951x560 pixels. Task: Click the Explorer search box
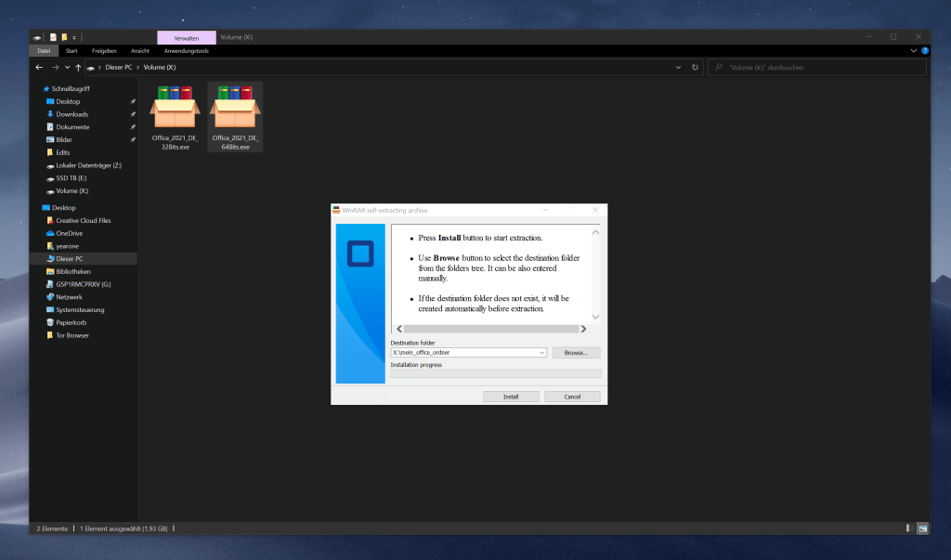(817, 68)
